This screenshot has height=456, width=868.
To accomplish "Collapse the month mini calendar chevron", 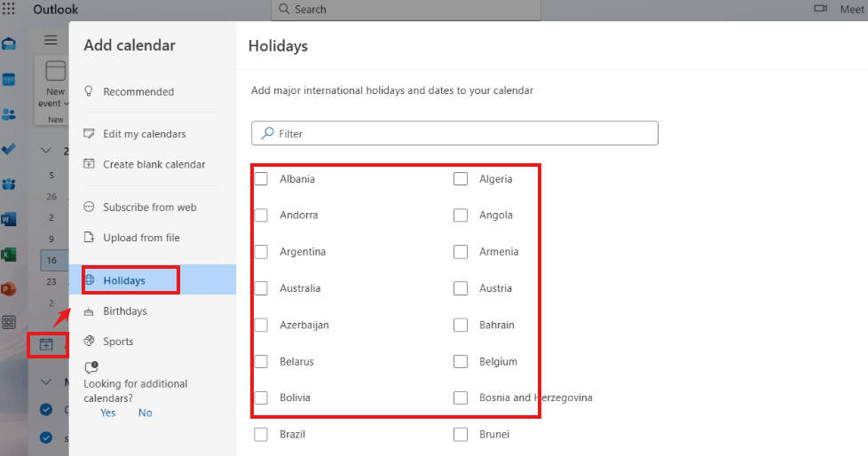I will click(46, 151).
